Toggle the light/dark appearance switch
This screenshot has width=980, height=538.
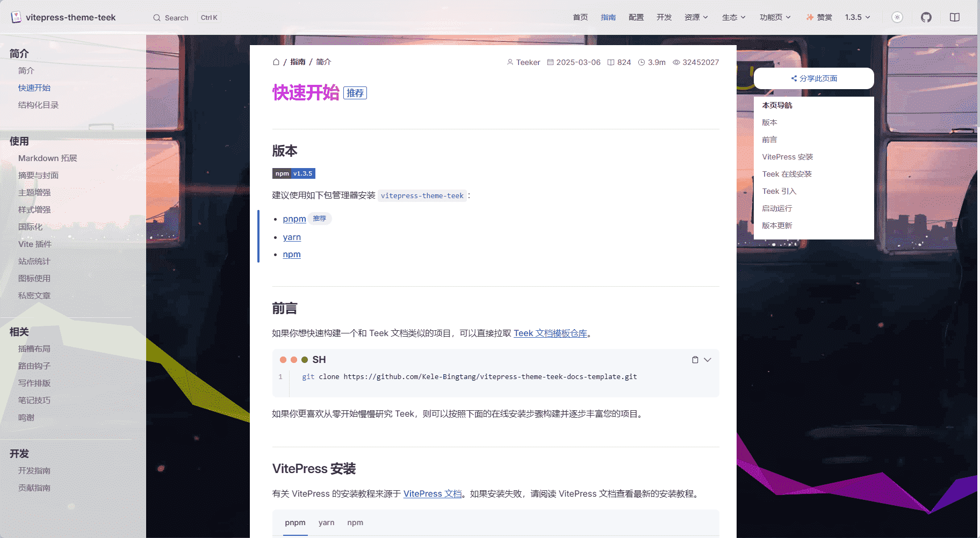[897, 17]
